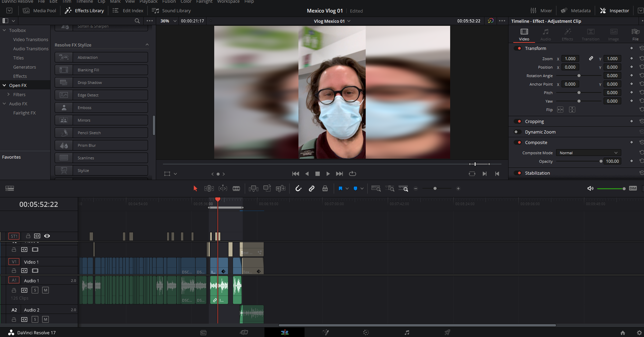
Task: Toggle the DIM audio button
Action: click(x=633, y=189)
